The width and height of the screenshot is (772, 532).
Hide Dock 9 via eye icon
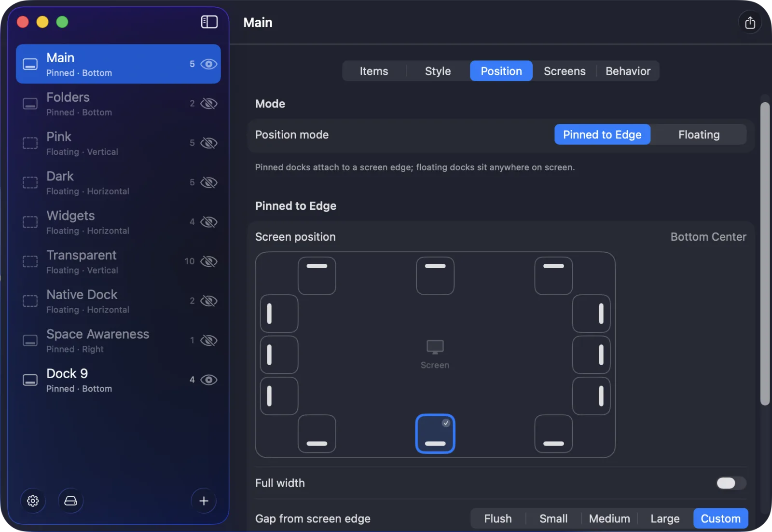[209, 380]
